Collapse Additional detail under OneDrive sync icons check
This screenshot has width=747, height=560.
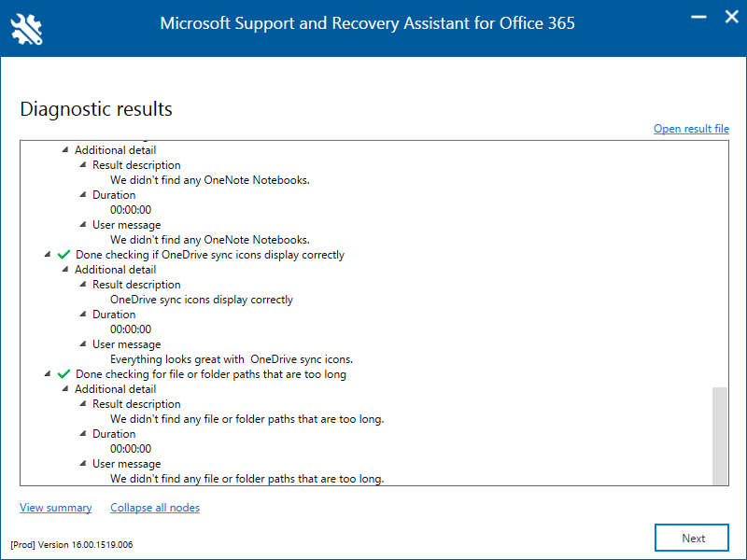tap(65, 270)
